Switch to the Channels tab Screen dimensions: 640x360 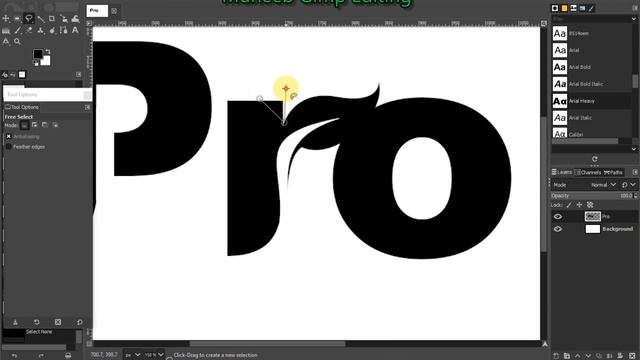point(588,172)
